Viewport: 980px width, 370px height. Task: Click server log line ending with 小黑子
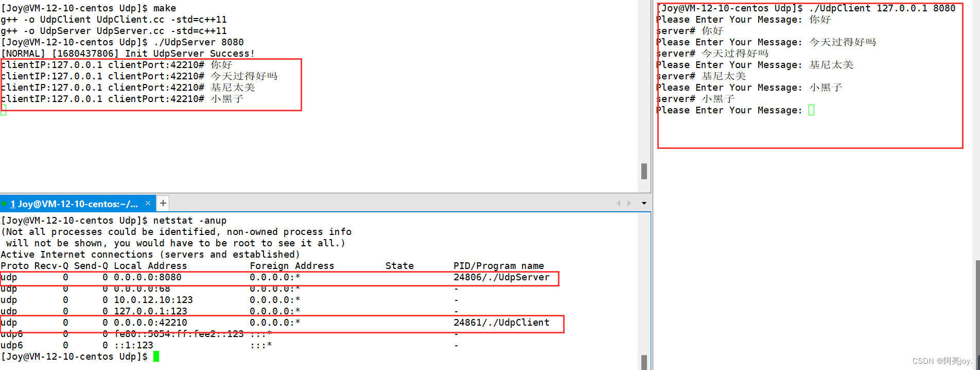122,99
